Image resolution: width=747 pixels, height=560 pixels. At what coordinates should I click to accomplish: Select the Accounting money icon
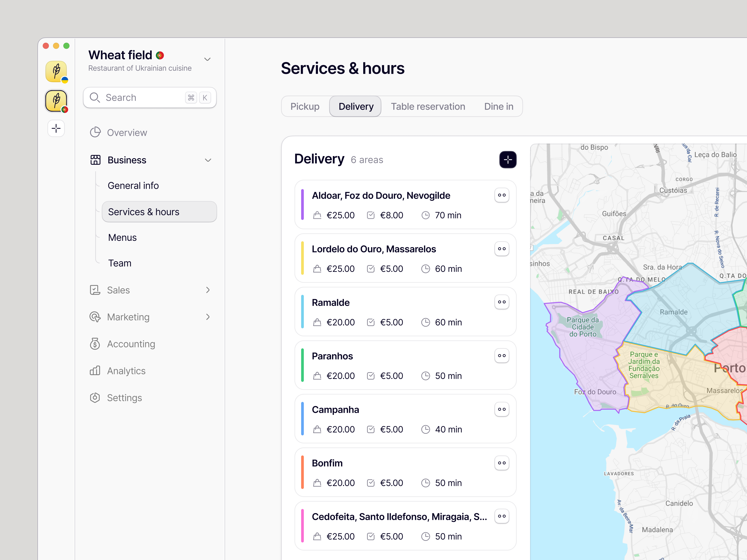[x=95, y=344]
